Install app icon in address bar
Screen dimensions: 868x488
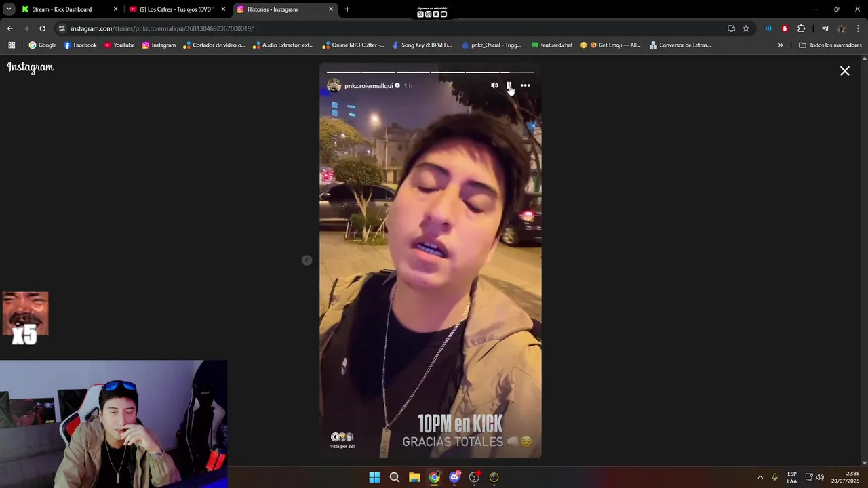(x=731, y=28)
